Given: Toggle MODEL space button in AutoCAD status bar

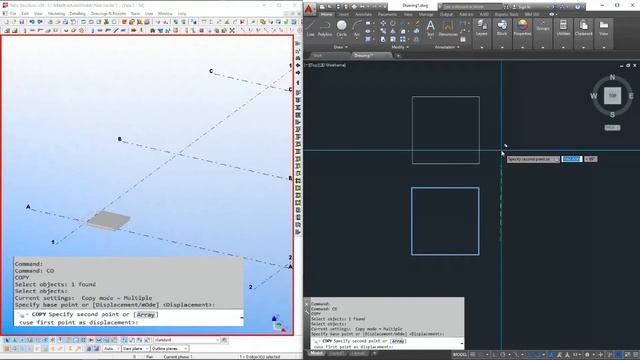Looking at the screenshot, I should 460,355.
